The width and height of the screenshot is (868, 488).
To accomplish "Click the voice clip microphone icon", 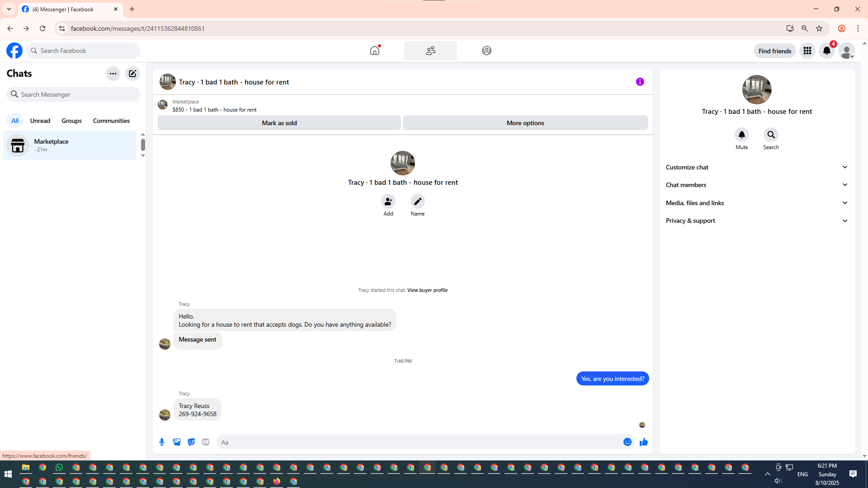I will click(162, 442).
